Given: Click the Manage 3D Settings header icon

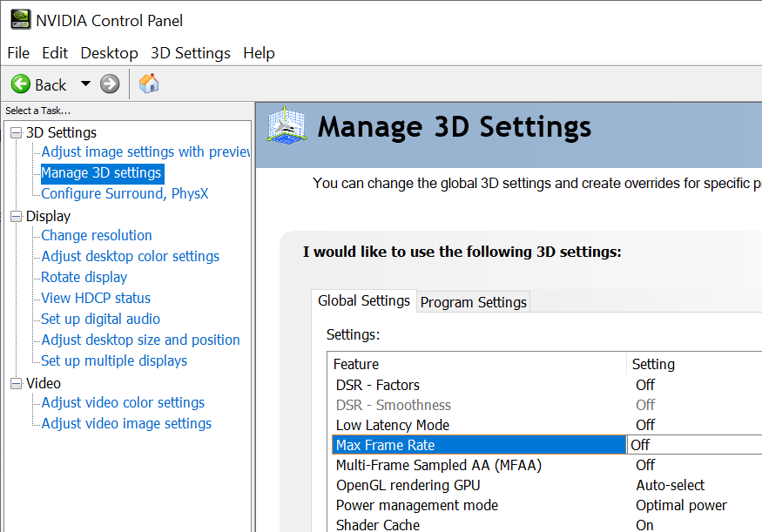Looking at the screenshot, I should (287, 126).
